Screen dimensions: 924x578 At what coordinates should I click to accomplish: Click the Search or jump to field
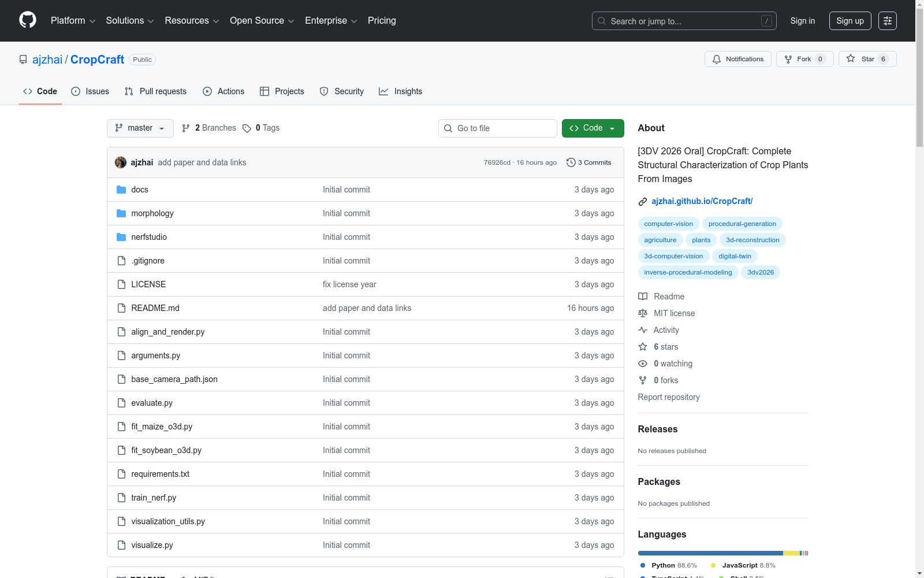tap(684, 21)
